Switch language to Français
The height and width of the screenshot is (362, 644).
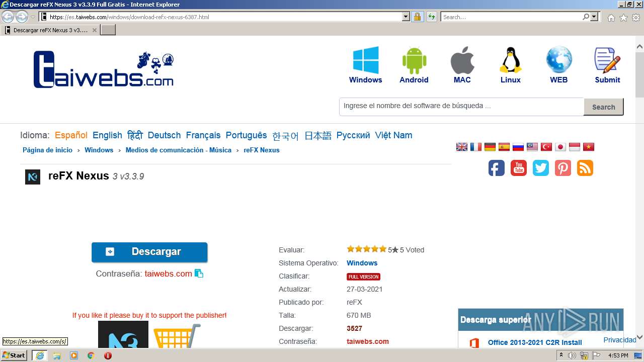tap(203, 135)
